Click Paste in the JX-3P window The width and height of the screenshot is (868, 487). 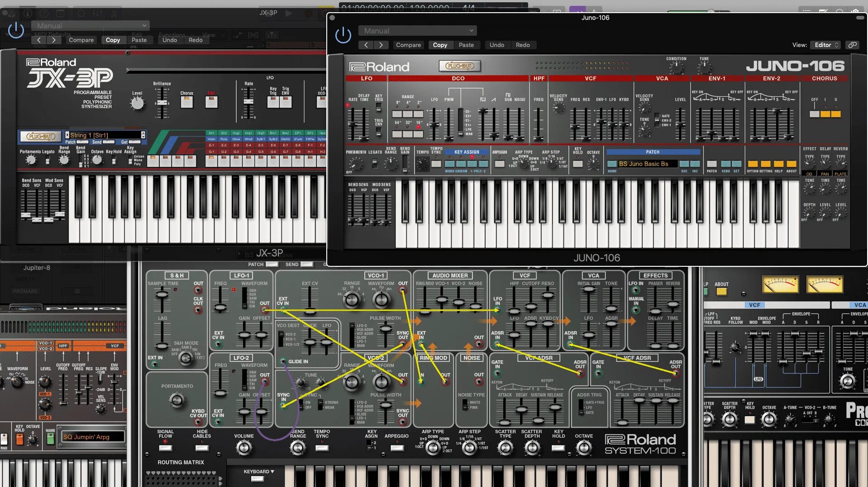click(x=139, y=40)
